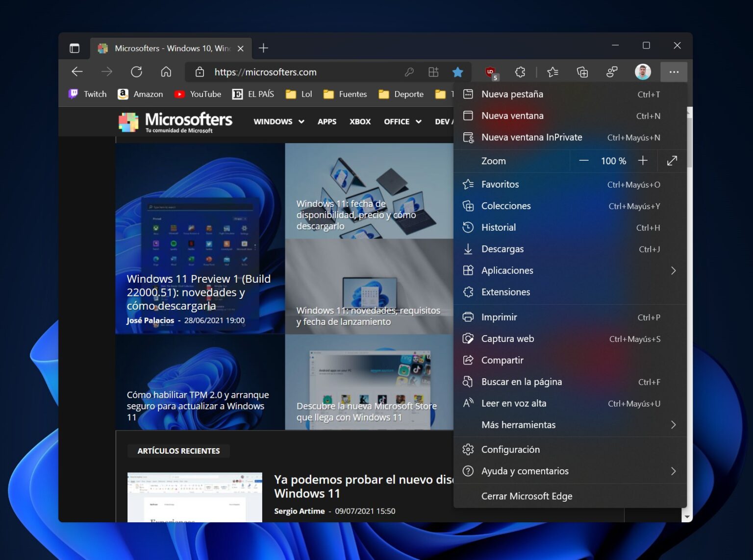Select Compartir menu item
Viewport: 753px width, 560px height.
[570, 360]
